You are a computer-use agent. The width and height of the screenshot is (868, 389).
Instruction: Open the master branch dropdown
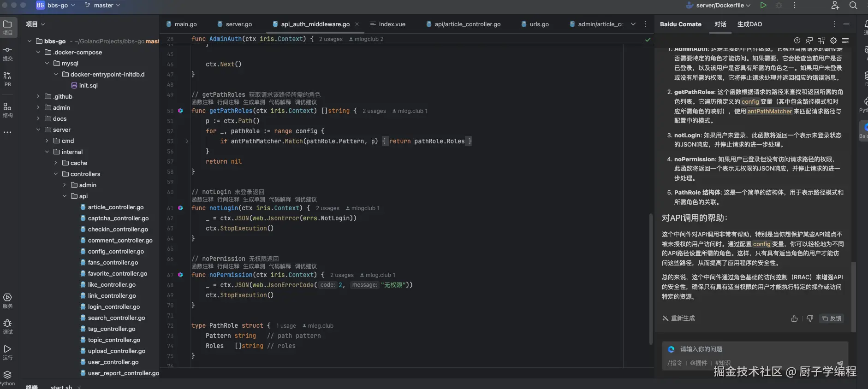click(x=102, y=5)
